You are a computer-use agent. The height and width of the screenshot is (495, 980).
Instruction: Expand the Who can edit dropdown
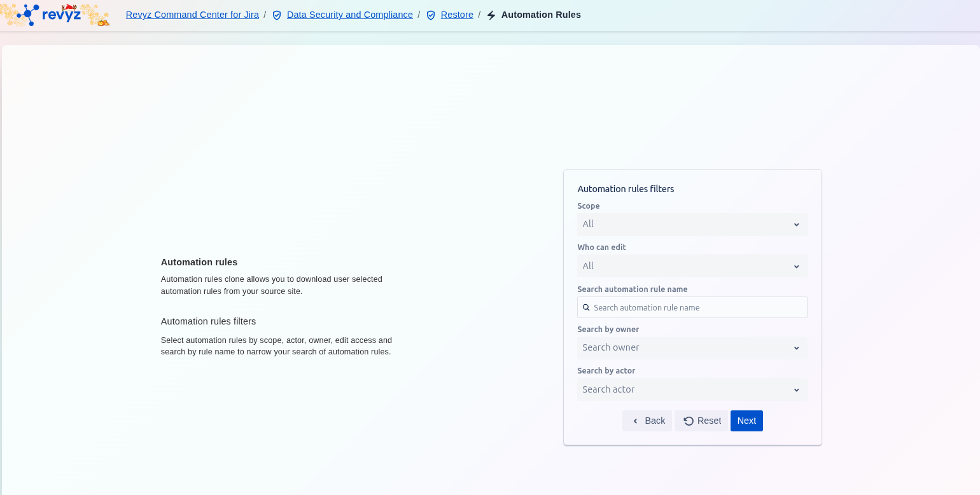click(x=692, y=266)
